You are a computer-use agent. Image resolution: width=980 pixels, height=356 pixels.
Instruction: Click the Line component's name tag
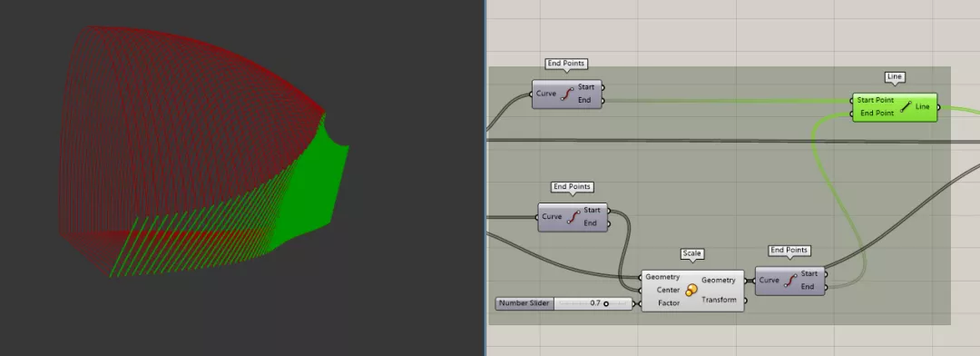pos(895,77)
